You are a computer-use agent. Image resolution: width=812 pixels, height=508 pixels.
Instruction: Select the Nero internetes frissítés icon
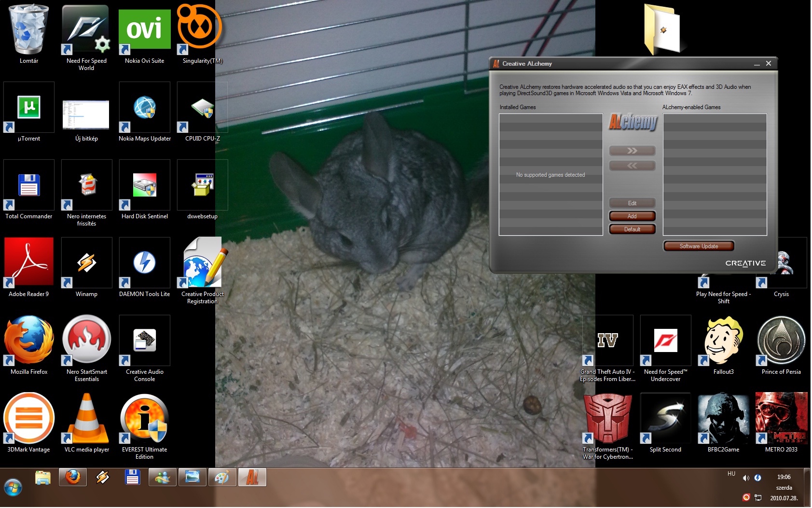[x=86, y=193]
